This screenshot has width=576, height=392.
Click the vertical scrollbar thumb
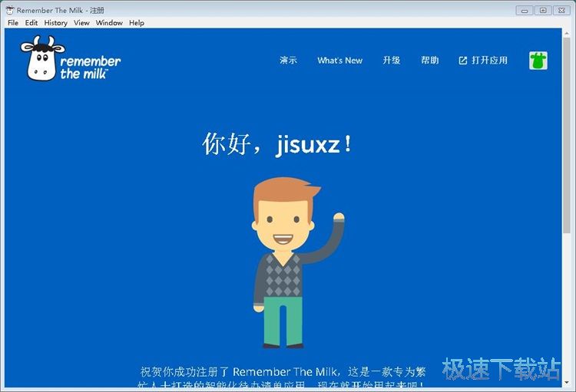pos(567,134)
